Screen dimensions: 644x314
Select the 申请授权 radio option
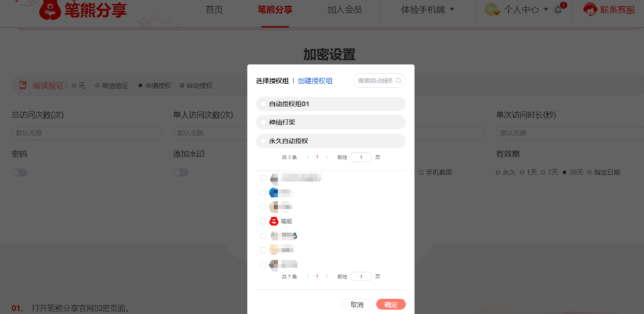(x=155, y=86)
